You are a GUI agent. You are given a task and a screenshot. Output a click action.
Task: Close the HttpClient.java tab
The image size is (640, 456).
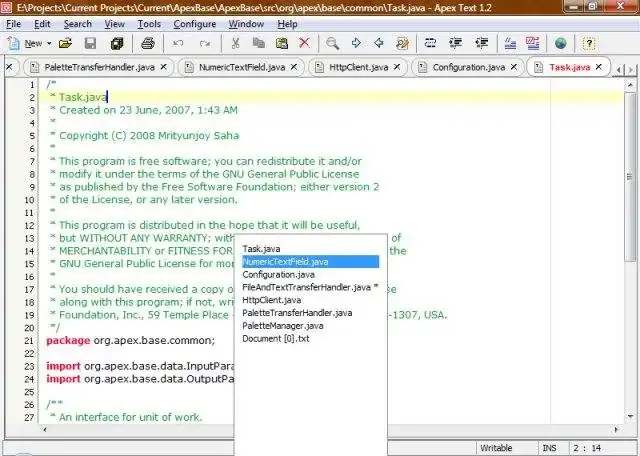coord(397,67)
